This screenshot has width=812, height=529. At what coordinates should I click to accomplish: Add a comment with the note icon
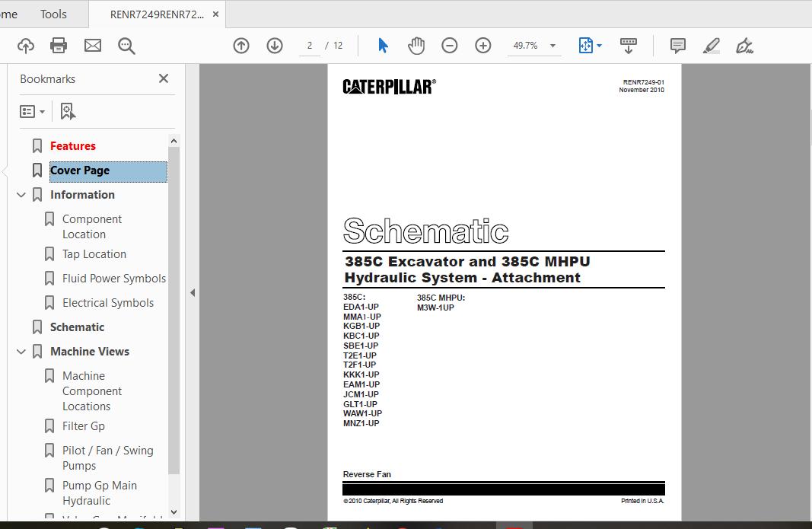678,46
